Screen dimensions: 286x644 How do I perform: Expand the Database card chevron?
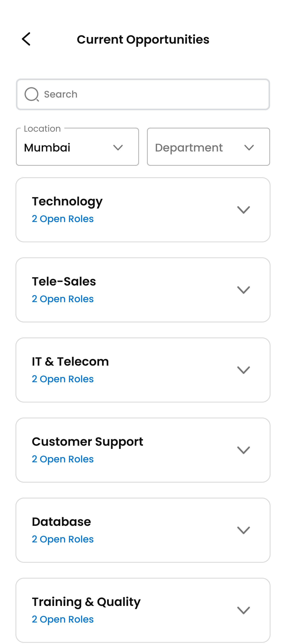click(243, 530)
